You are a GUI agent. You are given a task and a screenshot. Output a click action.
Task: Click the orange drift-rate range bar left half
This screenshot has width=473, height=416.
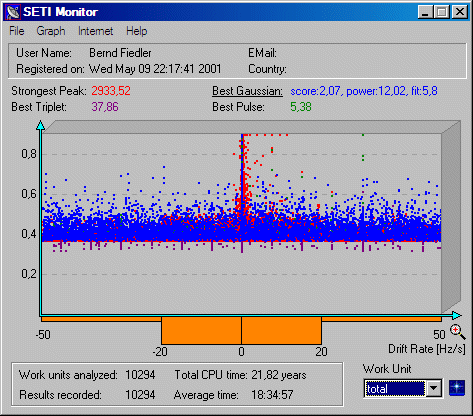(201, 330)
